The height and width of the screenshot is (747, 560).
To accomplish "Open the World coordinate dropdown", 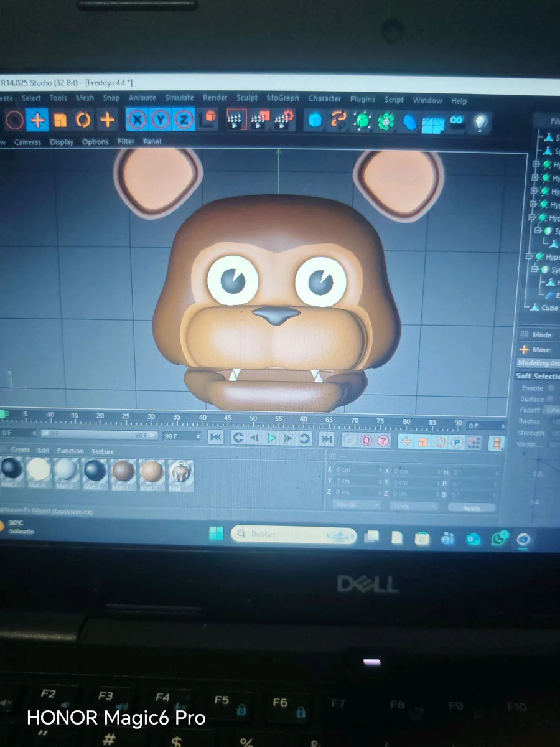I will pyautogui.click(x=356, y=505).
